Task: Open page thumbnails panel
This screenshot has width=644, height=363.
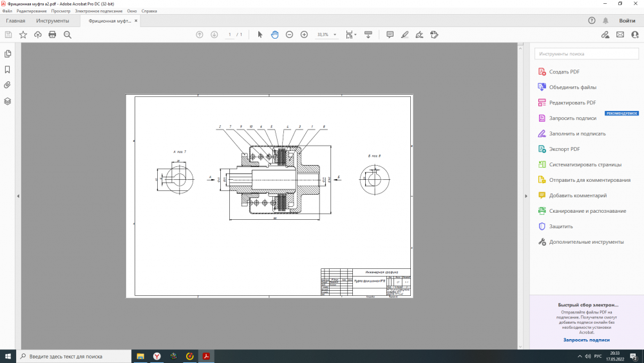Action: pos(8,54)
